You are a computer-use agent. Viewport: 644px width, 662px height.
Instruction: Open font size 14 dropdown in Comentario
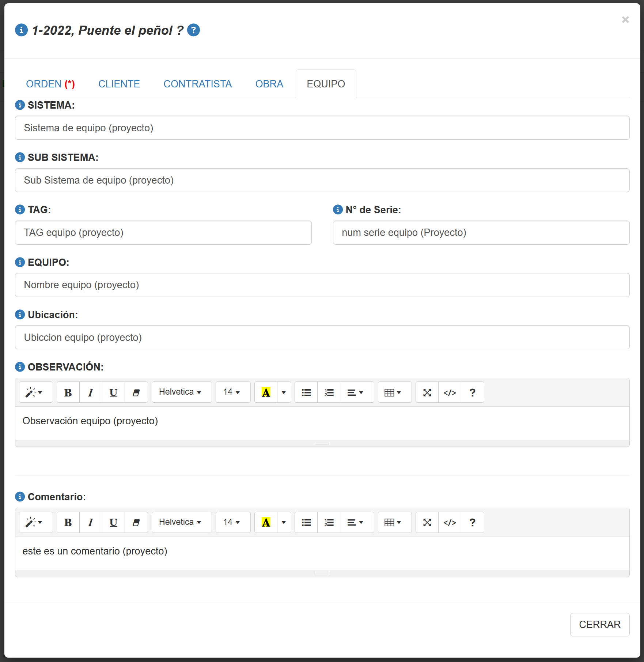click(232, 523)
